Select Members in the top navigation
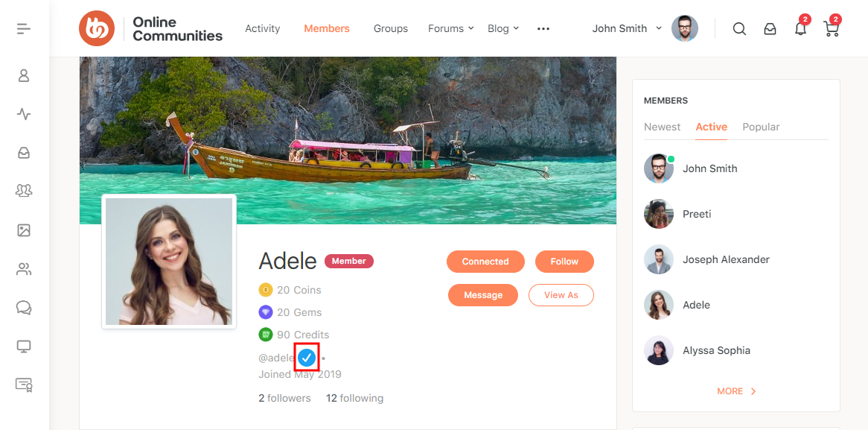Image resolution: width=868 pixels, height=430 pixels. pyautogui.click(x=326, y=28)
